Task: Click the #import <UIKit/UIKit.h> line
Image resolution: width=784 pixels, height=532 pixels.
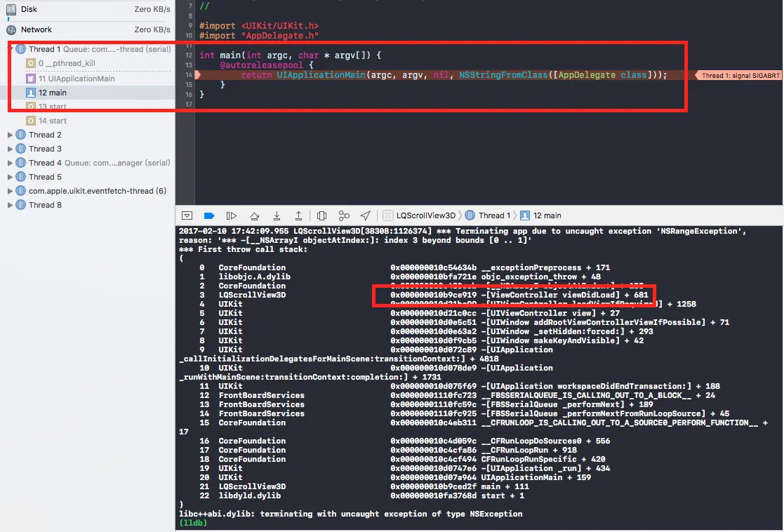Action: pos(258,25)
